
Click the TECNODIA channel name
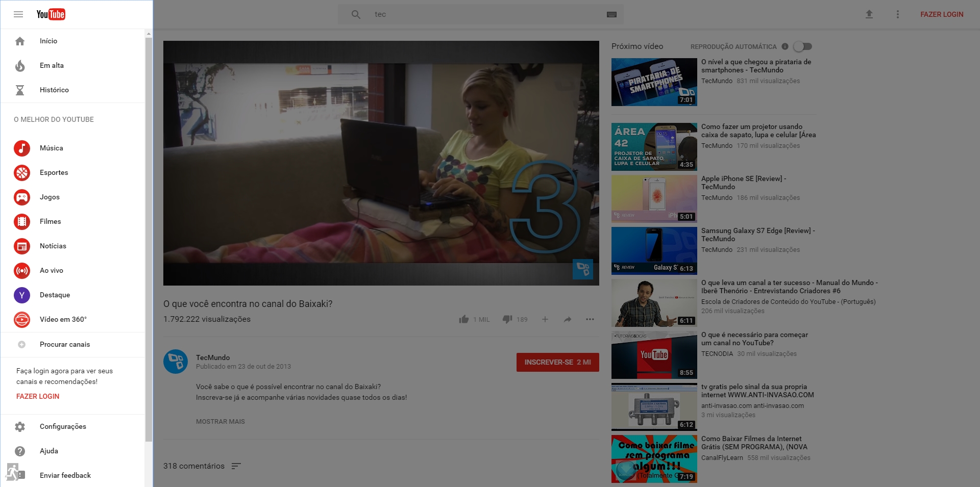pos(717,353)
